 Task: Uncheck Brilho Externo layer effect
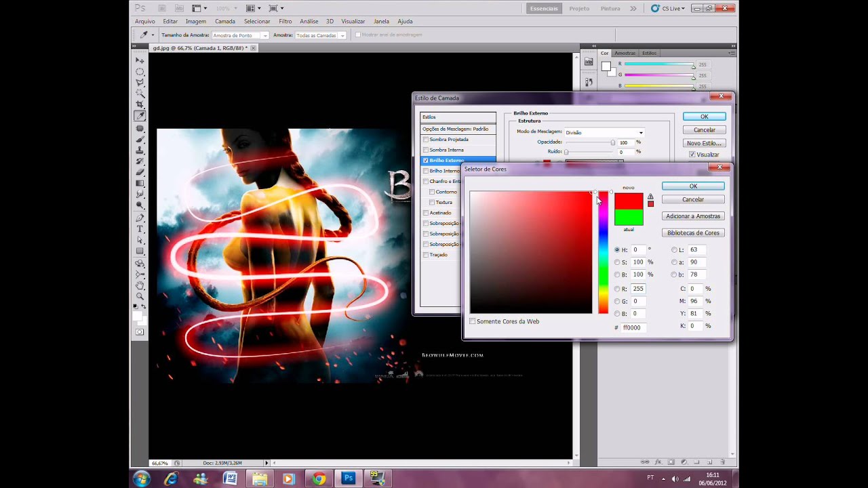[425, 161]
